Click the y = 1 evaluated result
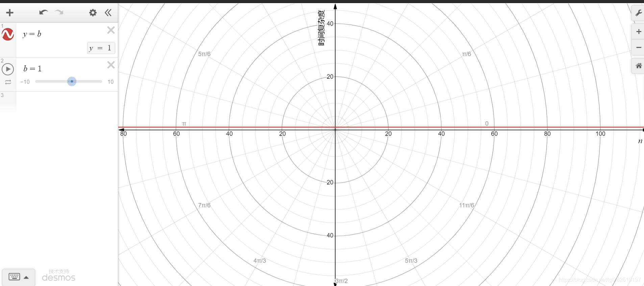644x286 pixels. (101, 48)
